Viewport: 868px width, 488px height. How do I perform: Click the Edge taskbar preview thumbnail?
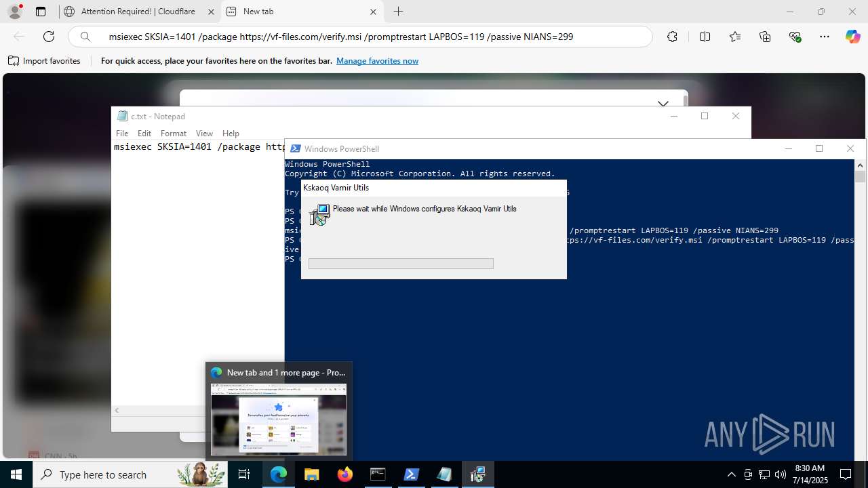(x=279, y=419)
